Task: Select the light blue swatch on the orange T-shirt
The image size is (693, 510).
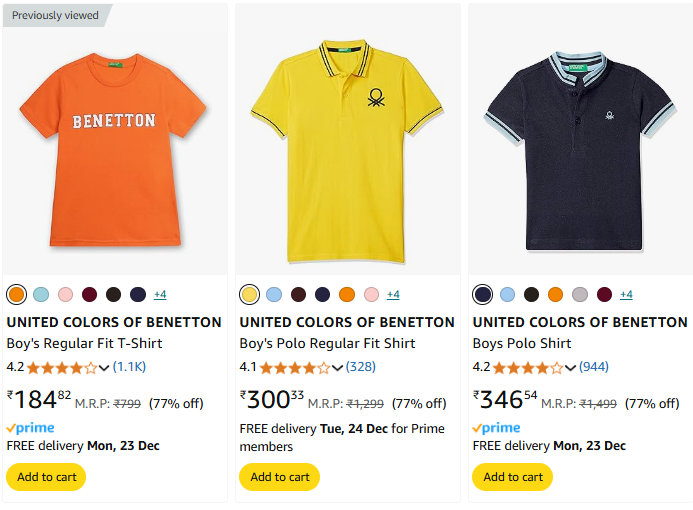Action: 41,294
